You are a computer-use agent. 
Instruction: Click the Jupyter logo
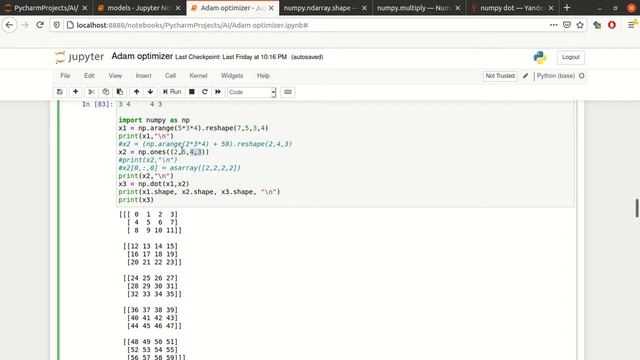(x=80, y=57)
